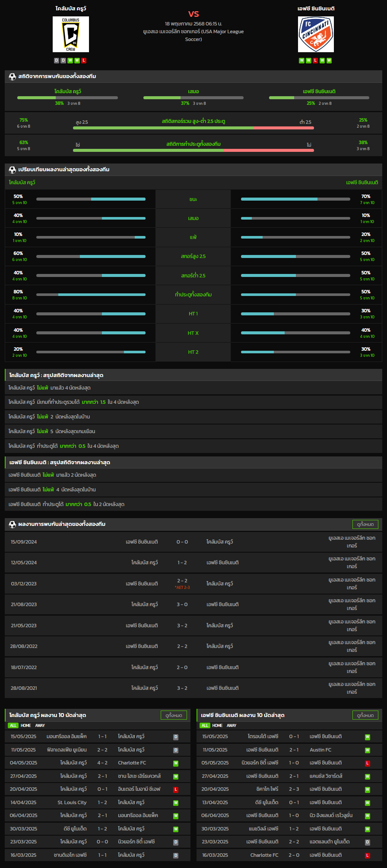Click both teams to score stat bar

pos(193,150)
